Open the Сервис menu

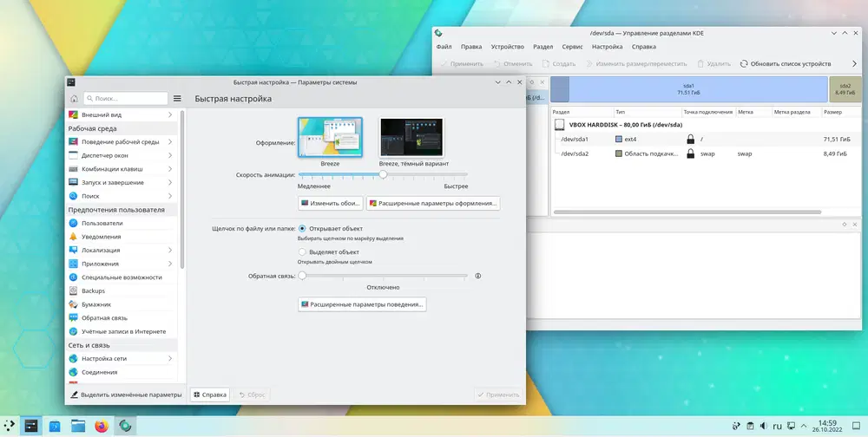(x=572, y=47)
